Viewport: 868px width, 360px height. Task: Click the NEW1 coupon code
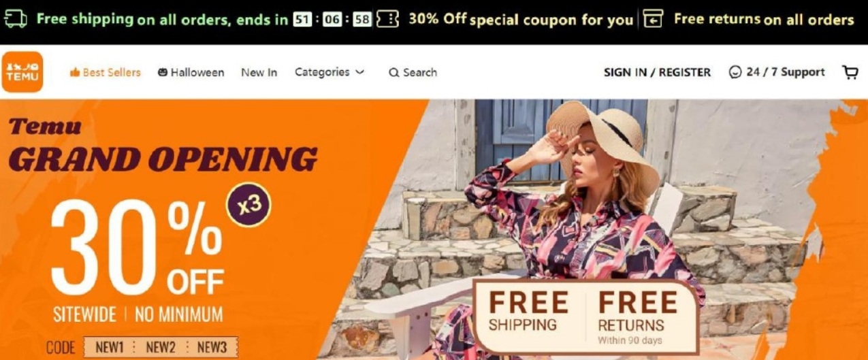click(109, 347)
